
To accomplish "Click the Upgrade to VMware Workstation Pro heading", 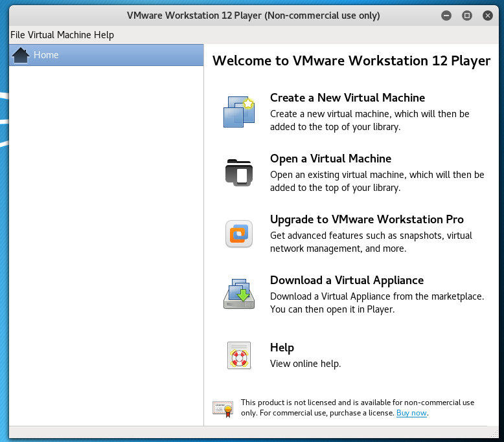I will pyautogui.click(x=367, y=219).
